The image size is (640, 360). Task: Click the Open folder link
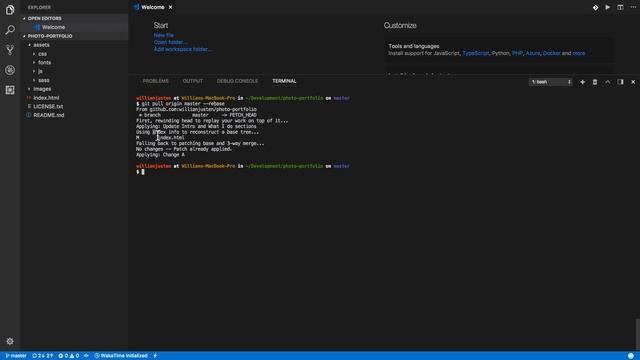pos(170,42)
